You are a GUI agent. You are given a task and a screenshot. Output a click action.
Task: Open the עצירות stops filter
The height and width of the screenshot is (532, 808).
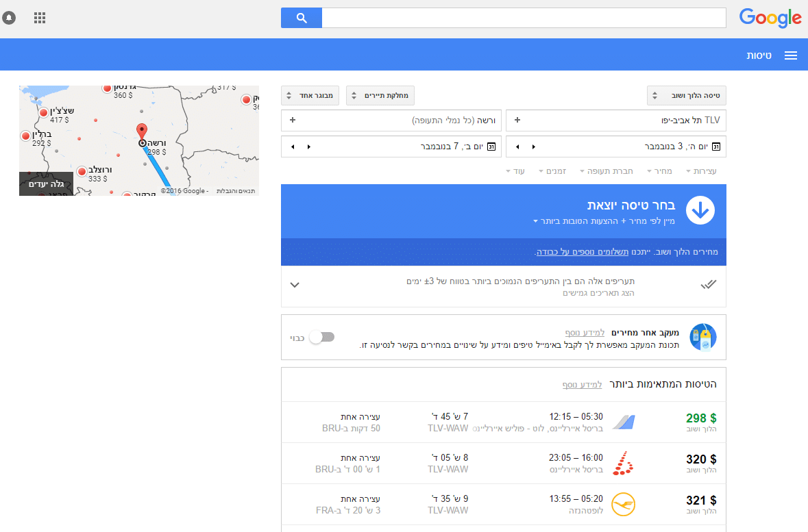701,171
